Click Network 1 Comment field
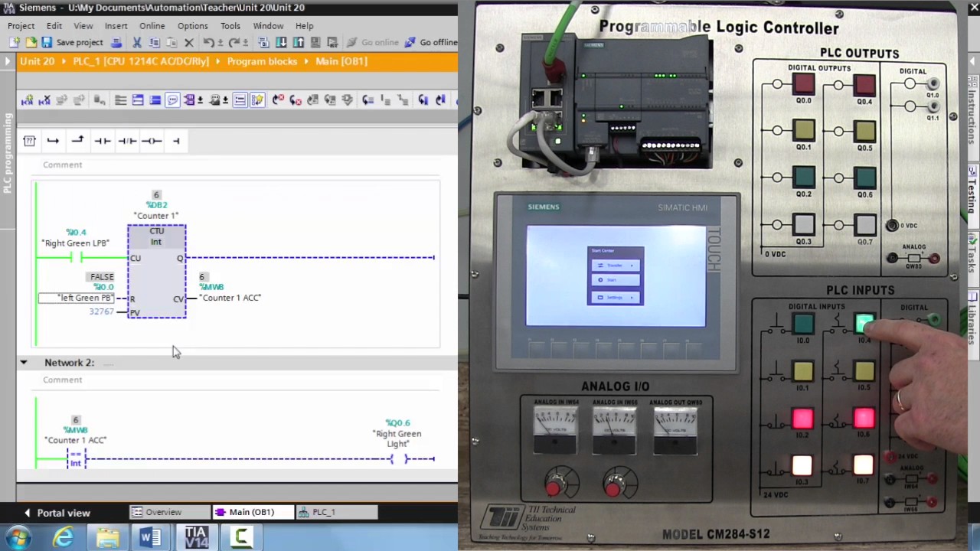 [x=63, y=165]
